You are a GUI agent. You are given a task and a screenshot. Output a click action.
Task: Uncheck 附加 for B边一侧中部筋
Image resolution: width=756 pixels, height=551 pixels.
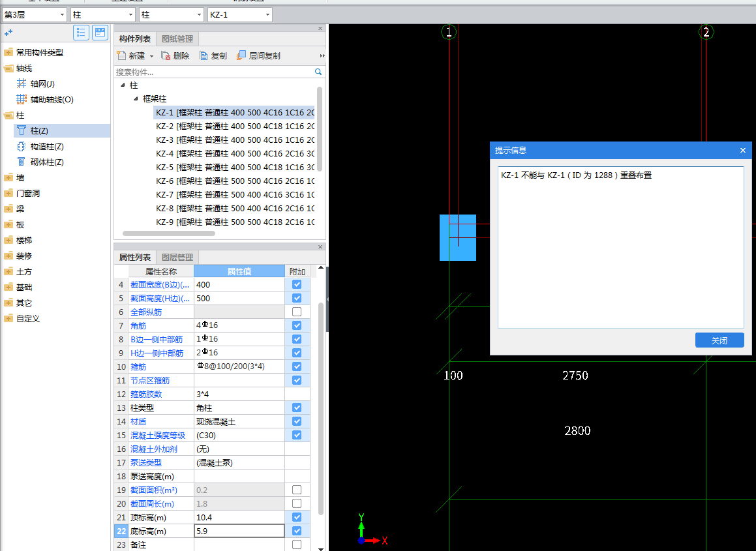(x=297, y=339)
